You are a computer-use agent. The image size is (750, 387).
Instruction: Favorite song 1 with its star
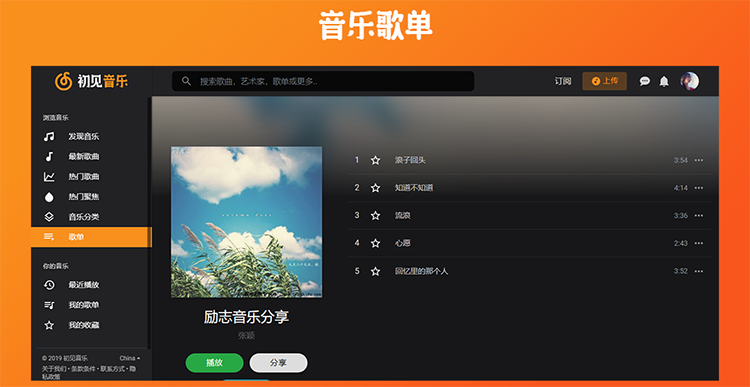375,160
